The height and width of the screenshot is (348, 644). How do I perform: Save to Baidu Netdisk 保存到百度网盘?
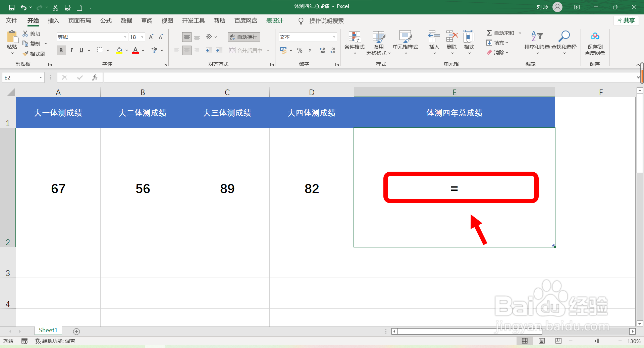click(595, 43)
